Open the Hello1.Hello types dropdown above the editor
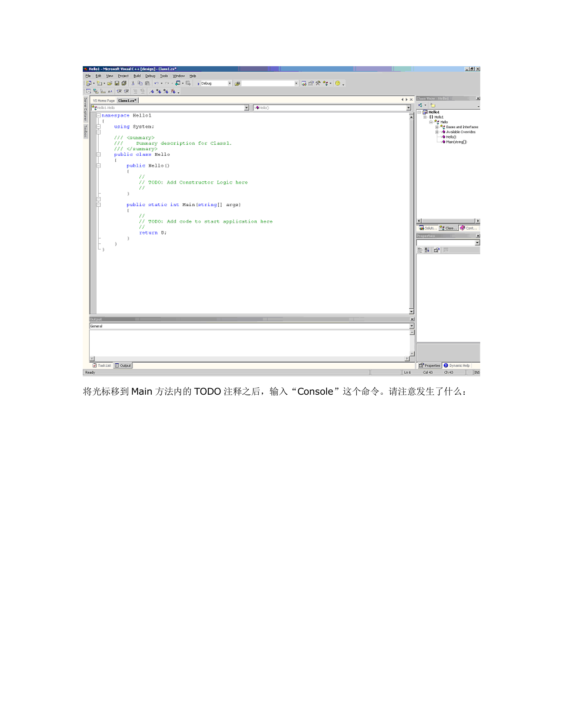This screenshot has width=563, height=728. coord(247,108)
